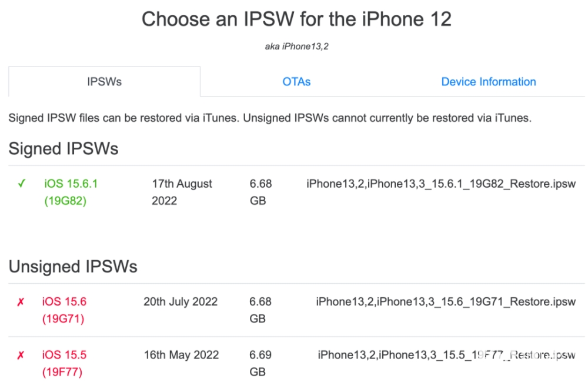
Task: Click the 6.69 GB file size
Action: pos(260,363)
